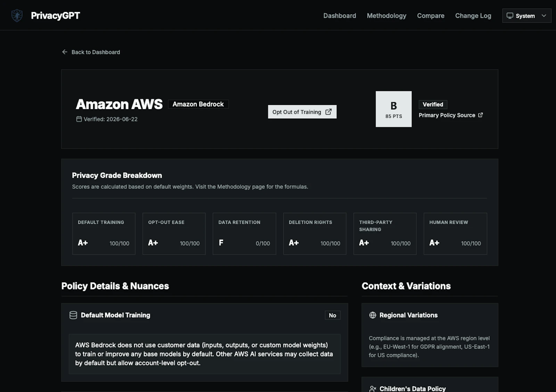Click the Default Model Training title
Screen dimensions: 556x392
coord(115,315)
